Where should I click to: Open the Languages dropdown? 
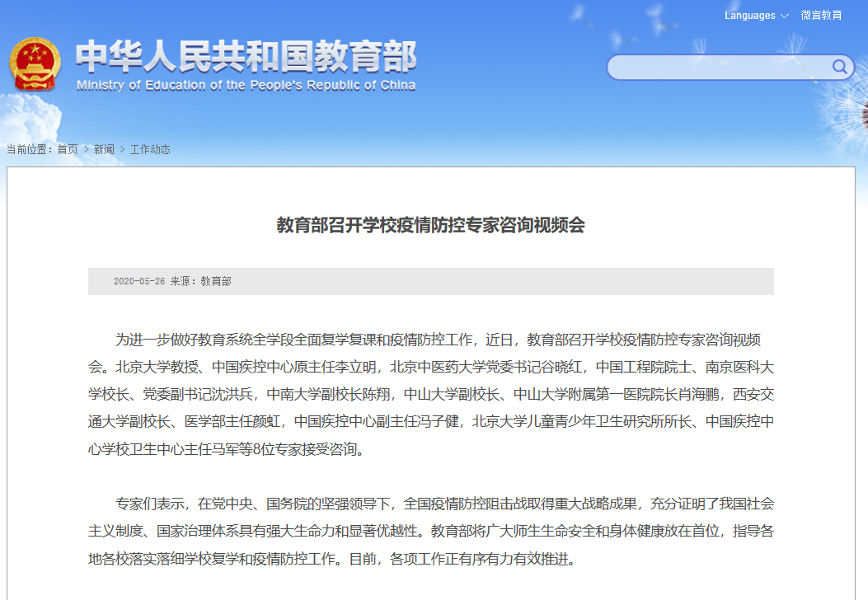756,16
